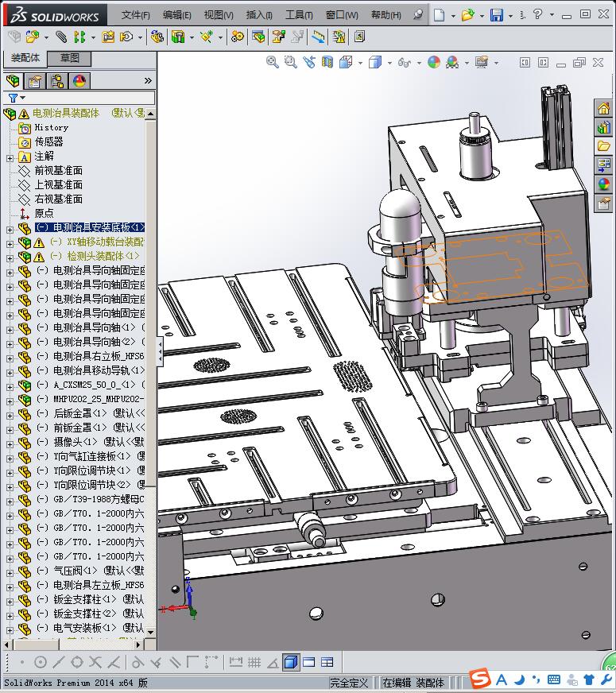616x693 pixels.
Task: Switch to the 装配体 tab
Action: 25,58
